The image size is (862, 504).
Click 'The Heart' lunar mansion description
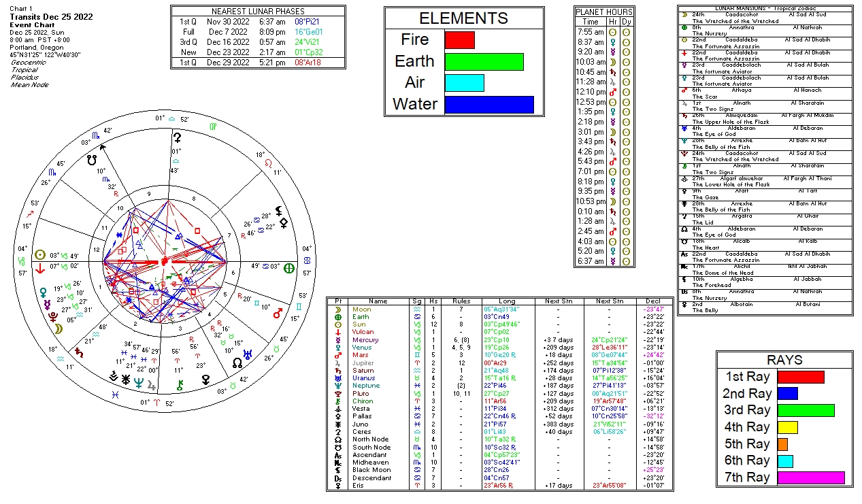(x=707, y=248)
